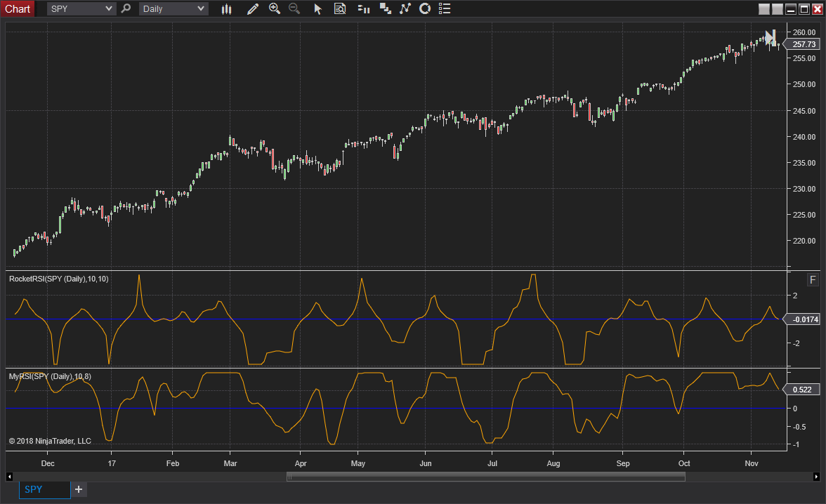Click the red Chart title label
This screenshot has height=504, width=826.
pyautogui.click(x=18, y=9)
